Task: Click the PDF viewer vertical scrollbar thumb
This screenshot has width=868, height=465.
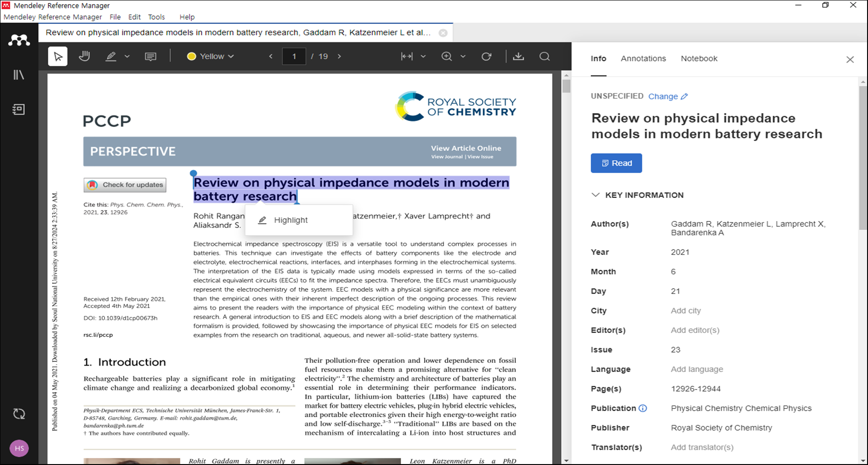Action: [x=566, y=86]
